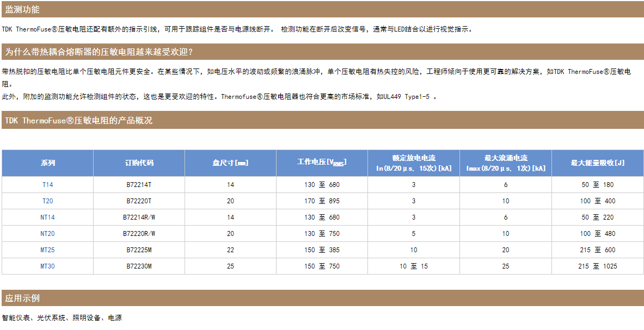Open the T14 series link

48,185
